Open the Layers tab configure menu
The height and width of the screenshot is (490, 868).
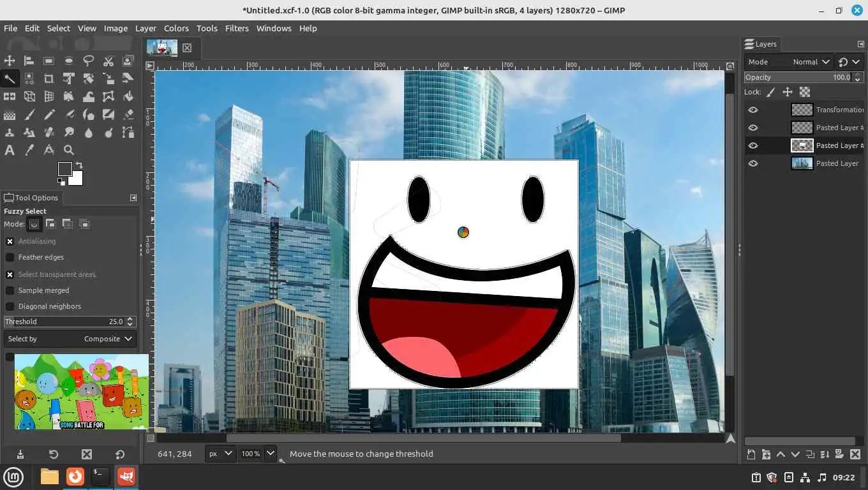[860, 44]
